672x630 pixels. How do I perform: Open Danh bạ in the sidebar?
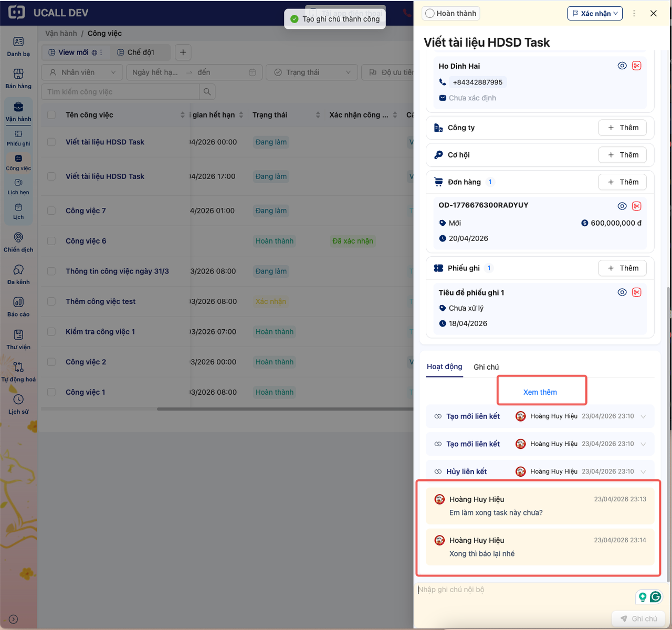pyautogui.click(x=18, y=47)
